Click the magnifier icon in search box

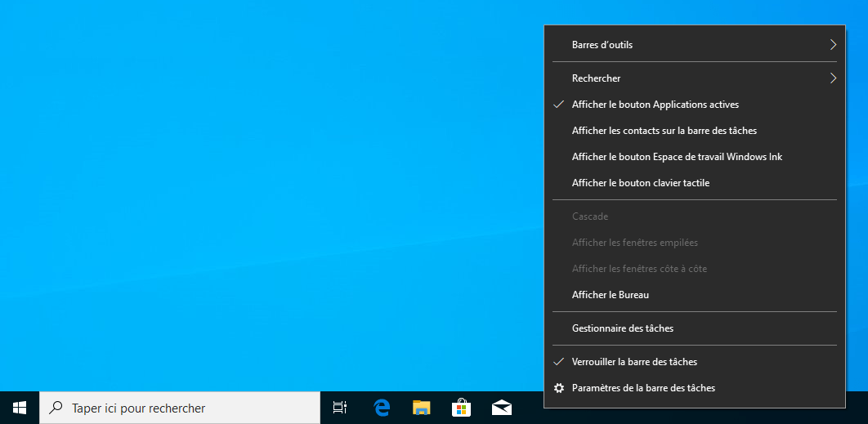click(x=56, y=408)
